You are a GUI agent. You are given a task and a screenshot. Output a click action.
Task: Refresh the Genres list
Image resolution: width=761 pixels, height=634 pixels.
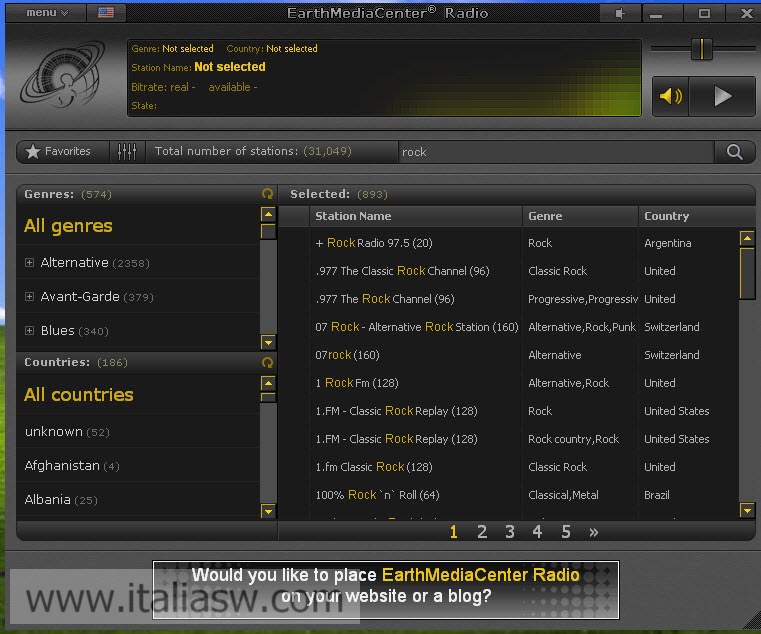(267, 194)
